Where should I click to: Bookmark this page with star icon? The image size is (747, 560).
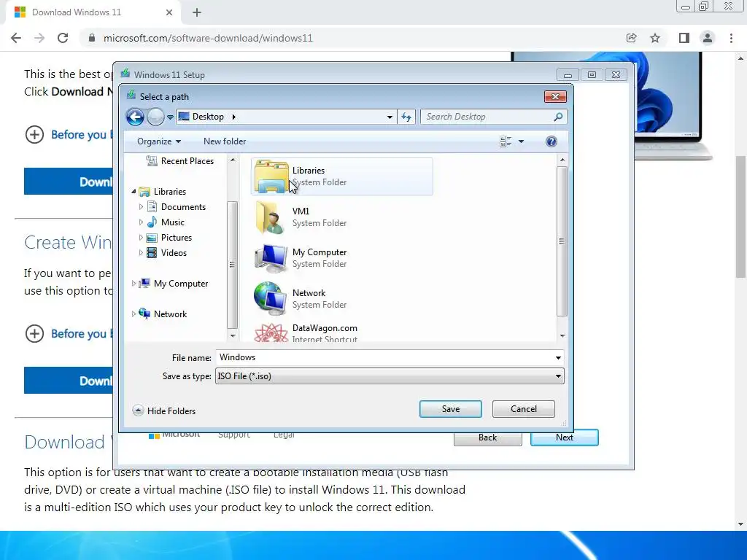point(656,38)
